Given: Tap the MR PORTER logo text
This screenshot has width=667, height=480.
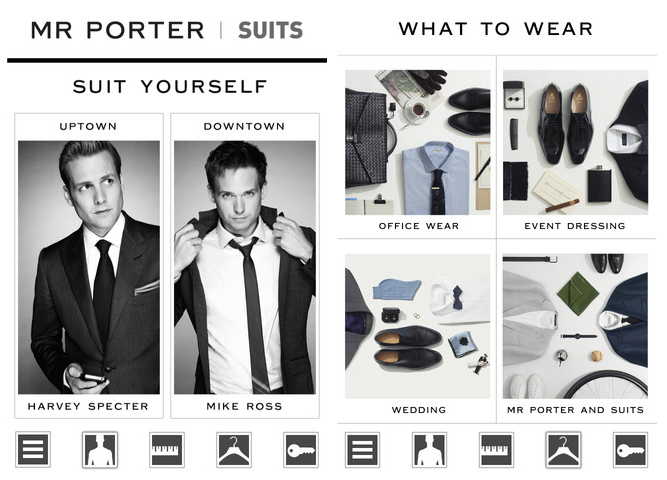Looking at the screenshot, I should tap(118, 31).
